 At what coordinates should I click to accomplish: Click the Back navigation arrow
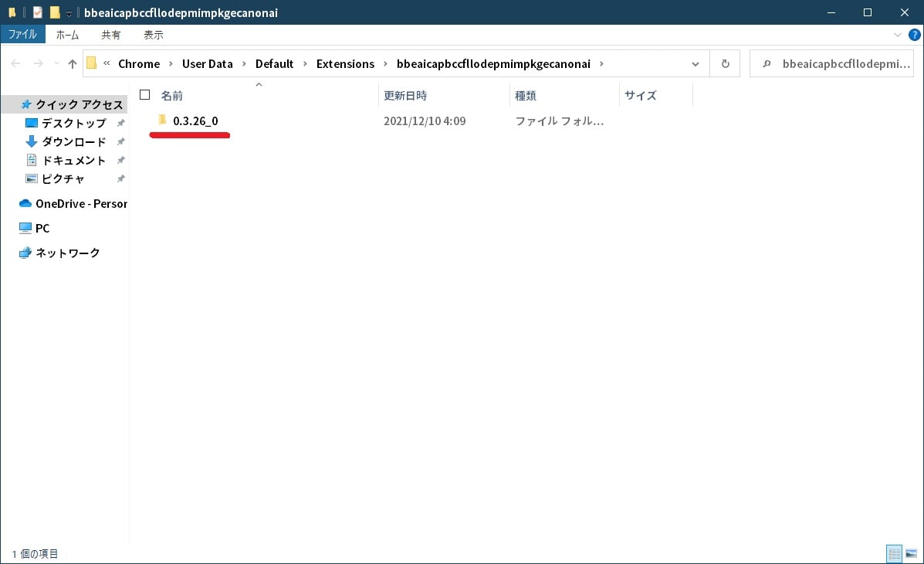coord(16,63)
